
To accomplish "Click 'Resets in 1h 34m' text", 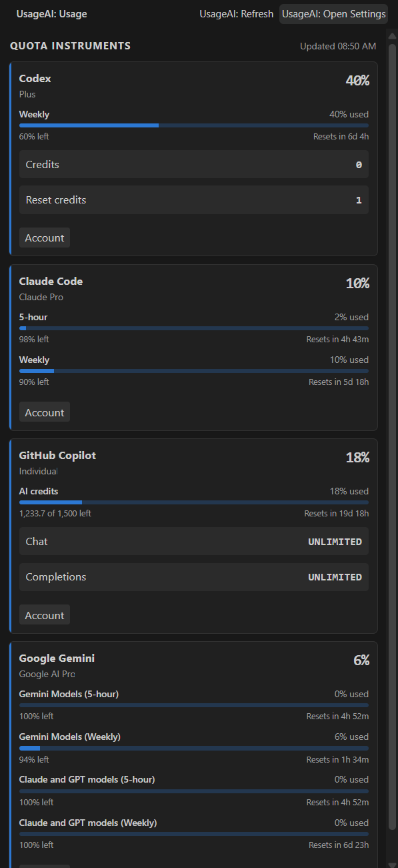I will pos(338,759).
